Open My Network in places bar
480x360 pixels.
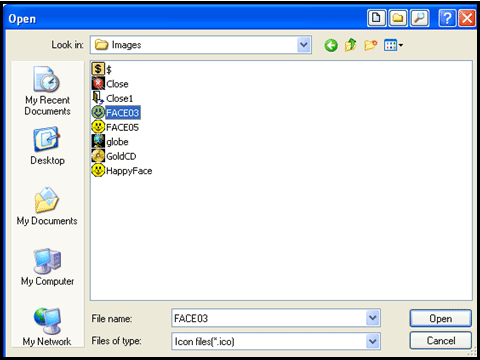[x=47, y=327]
